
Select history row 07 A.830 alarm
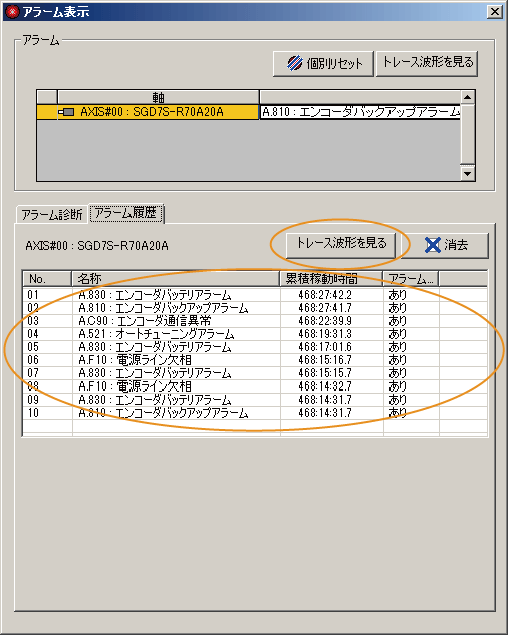click(x=255, y=373)
